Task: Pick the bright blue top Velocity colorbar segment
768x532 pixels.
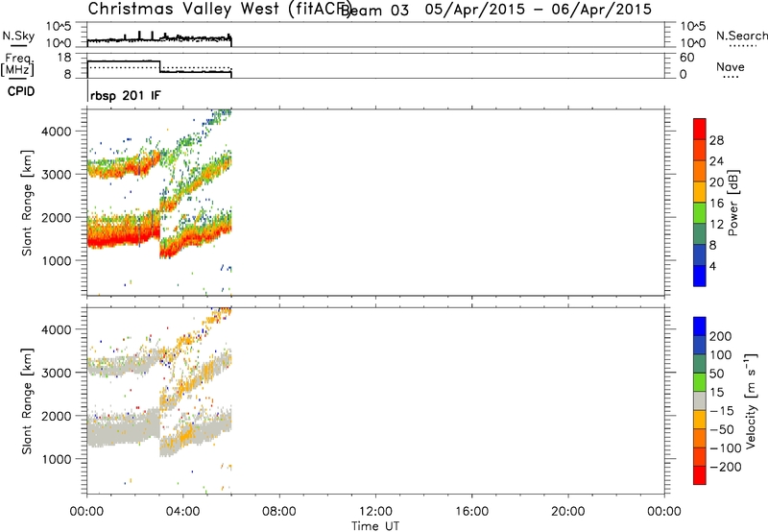Action: pyautogui.click(x=700, y=326)
